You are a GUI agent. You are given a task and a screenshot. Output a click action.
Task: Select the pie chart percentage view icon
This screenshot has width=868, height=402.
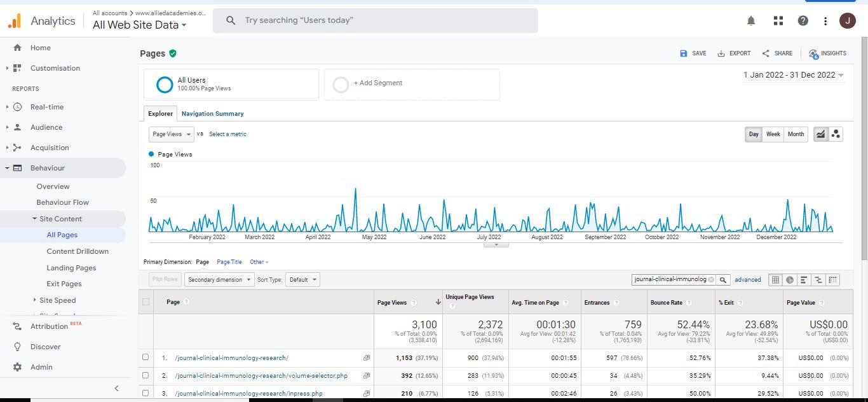tap(790, 280)
